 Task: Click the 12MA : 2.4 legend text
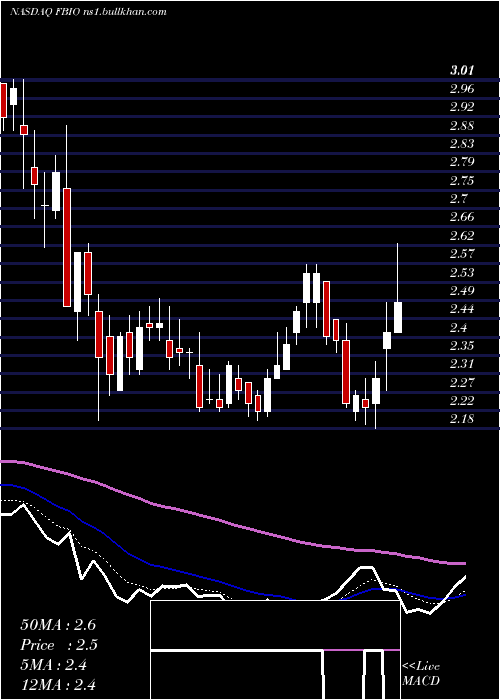click(58, 684)
